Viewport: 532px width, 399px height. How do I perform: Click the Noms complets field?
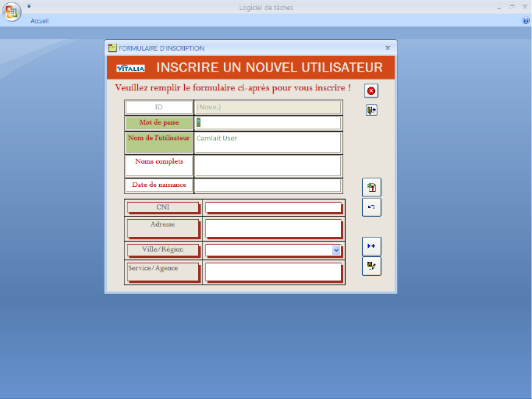click(268, 166)
